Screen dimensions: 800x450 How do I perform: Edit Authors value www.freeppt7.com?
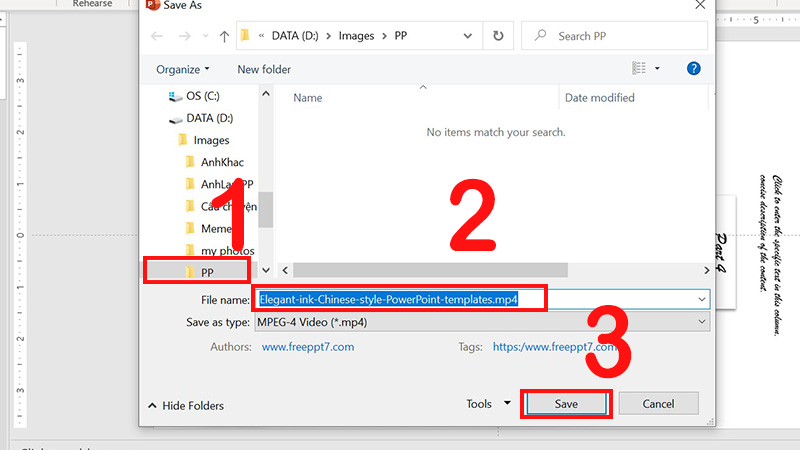[x=308, y=347]
